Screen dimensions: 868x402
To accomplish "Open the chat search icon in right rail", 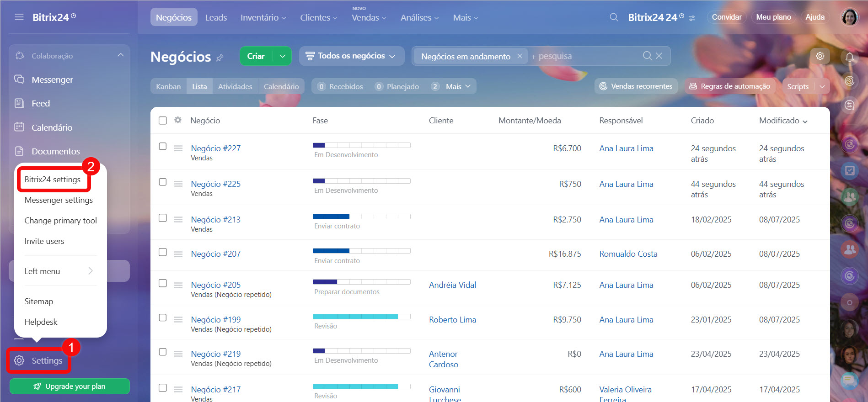I will pyautogui.click(x=850, y=105).
